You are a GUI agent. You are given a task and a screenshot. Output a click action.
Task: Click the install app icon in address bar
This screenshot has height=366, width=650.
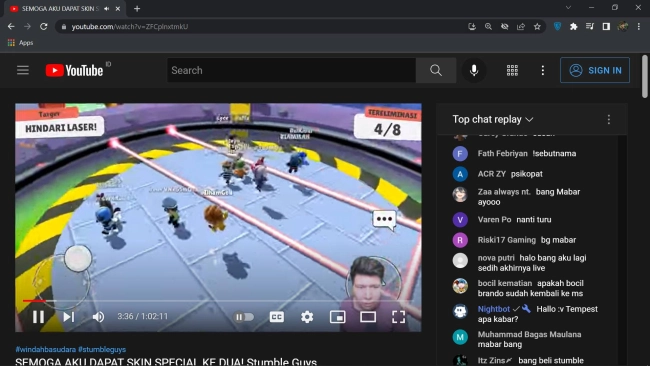(472, 27)
